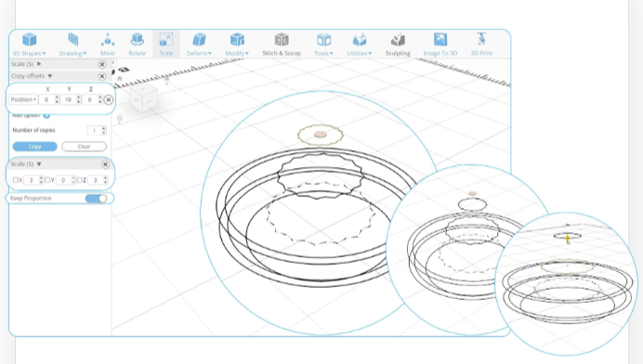Toggle the Keep Proportion switch
Viewport: 643px width, 364px height.
click(x=97, y=199)
